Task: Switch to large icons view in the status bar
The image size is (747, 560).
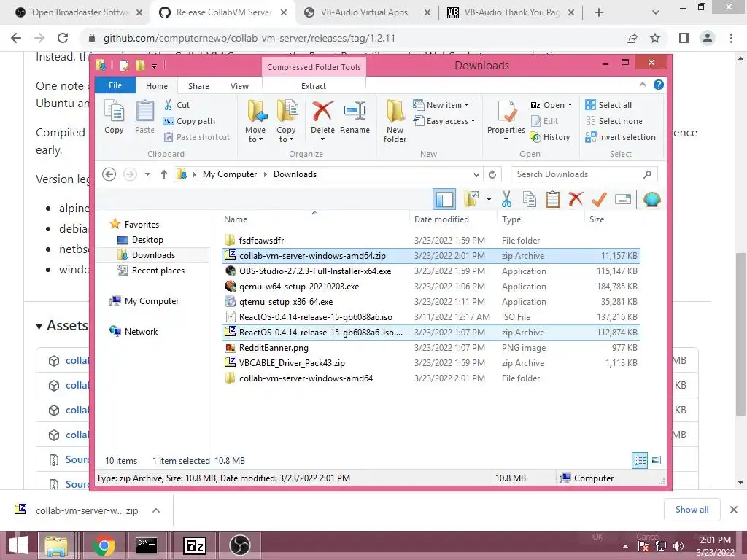Action: (x=656, y=460)
